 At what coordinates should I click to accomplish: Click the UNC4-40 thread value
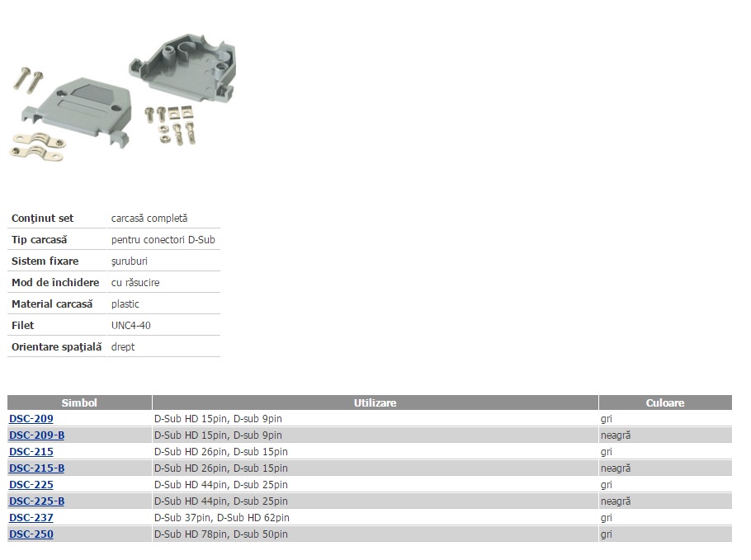(130, 326)
